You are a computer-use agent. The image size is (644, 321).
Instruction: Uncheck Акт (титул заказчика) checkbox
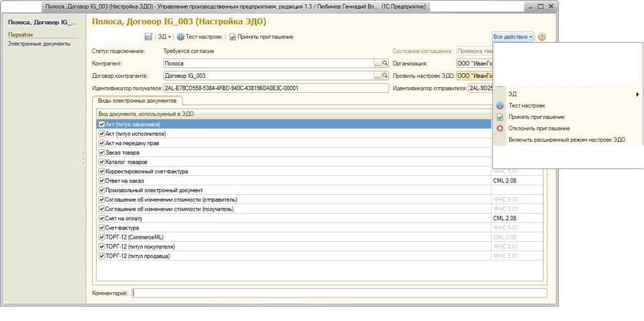coord(101,124)
